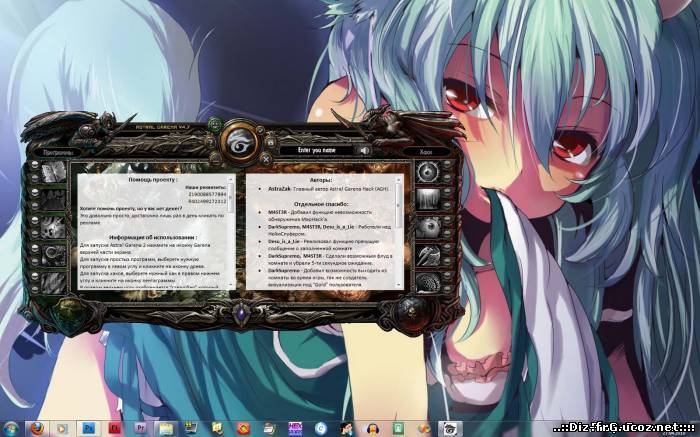The height and width of the screenshot is (437, 700).
Task: Select the paper pages program thumbnail
Action: point(54,173)
